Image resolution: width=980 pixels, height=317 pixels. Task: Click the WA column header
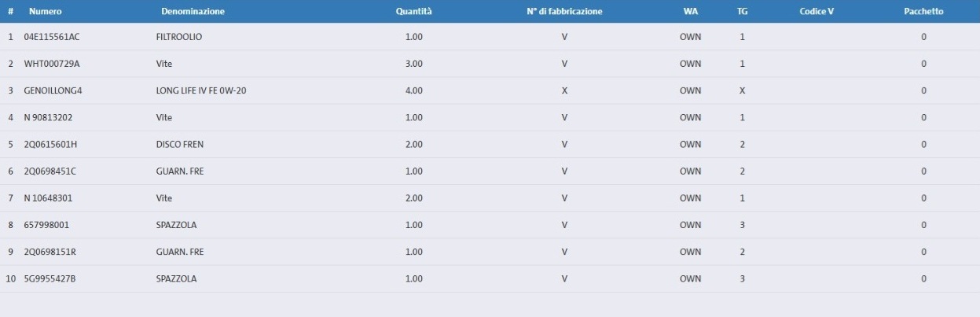click(x=690, y=12)
